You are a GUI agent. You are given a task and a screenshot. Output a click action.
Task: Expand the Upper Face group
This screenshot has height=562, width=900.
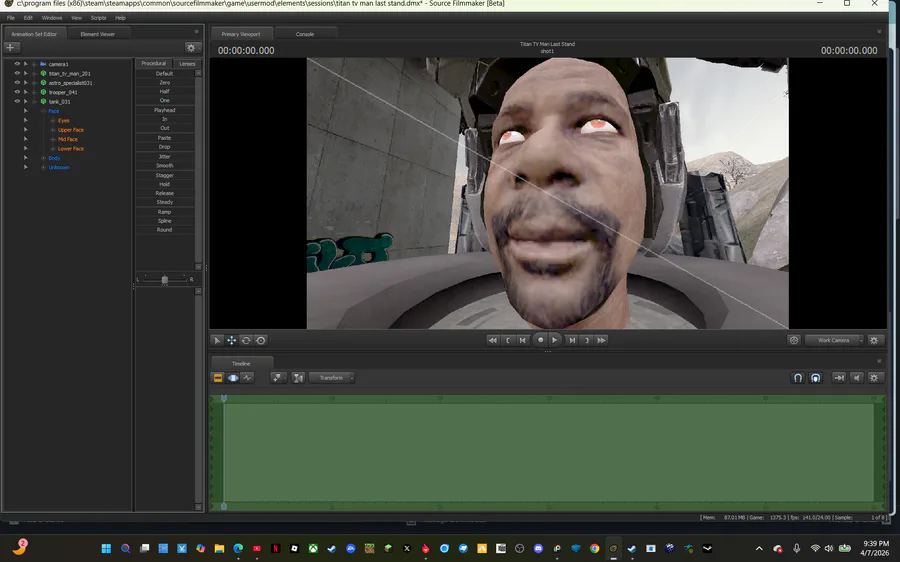(53, 130)
